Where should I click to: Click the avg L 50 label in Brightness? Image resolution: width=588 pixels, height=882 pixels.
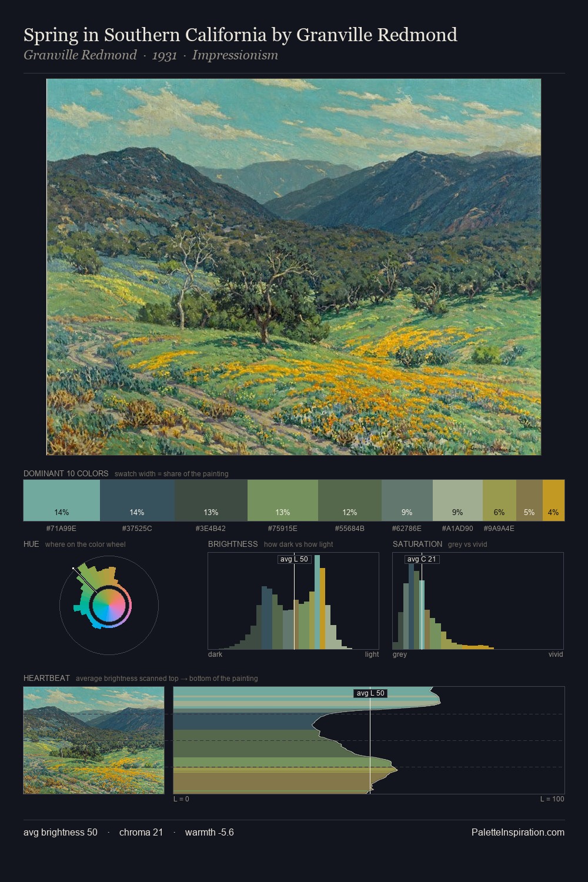click(x=294, y=559)
